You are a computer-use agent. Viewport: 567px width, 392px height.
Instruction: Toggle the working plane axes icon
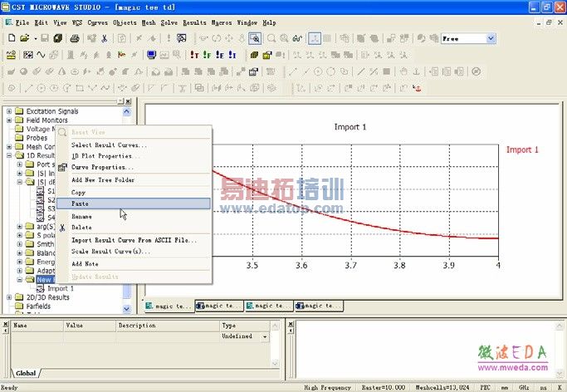pyautogui.click(x=315, y=38)
